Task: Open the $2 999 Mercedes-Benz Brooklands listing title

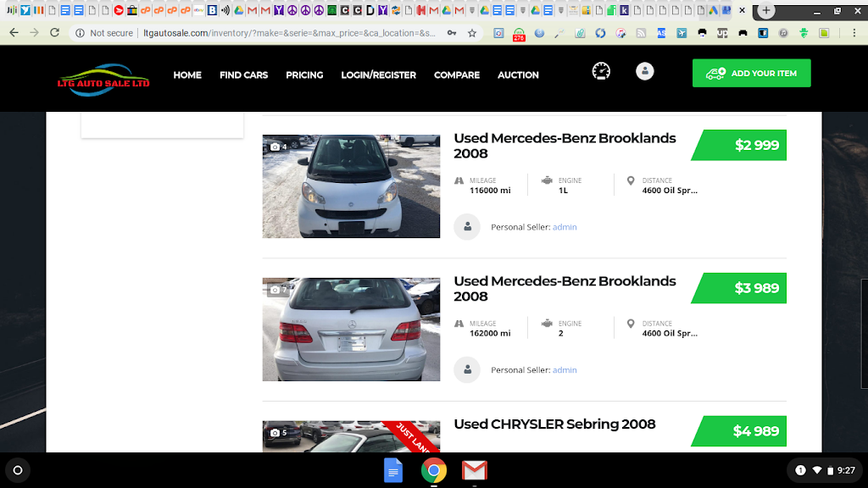Action: pos(565,146)
